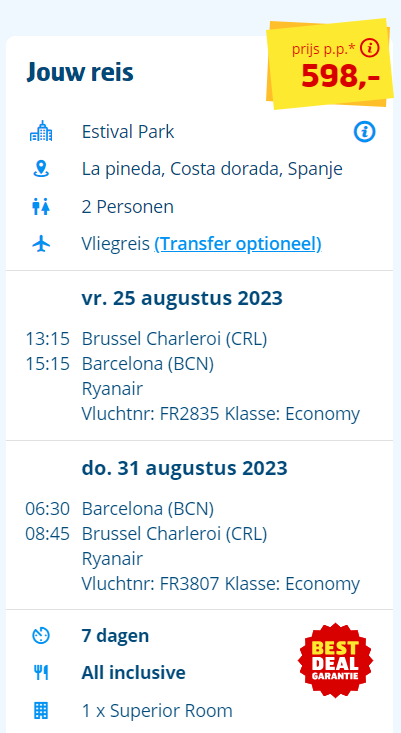Click return flight number FR3807 line
This screenshot has width=401, height=733.
(221, 584)
